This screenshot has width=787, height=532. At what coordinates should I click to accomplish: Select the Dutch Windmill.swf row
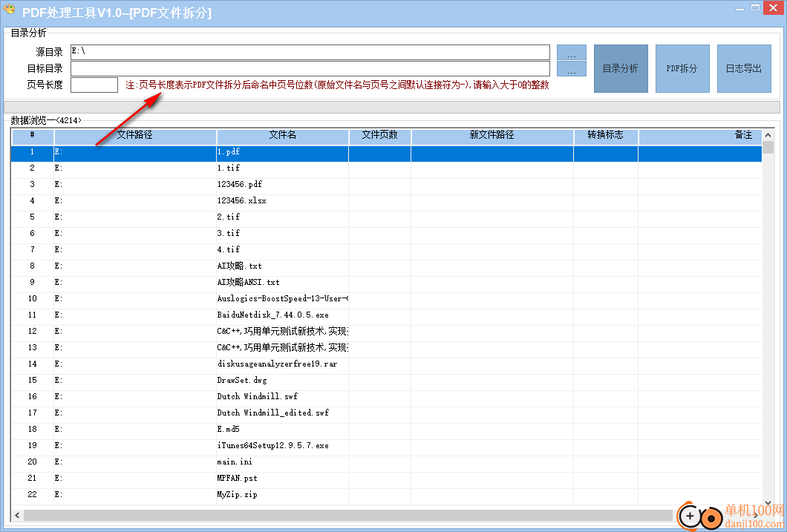click(387, 397)
